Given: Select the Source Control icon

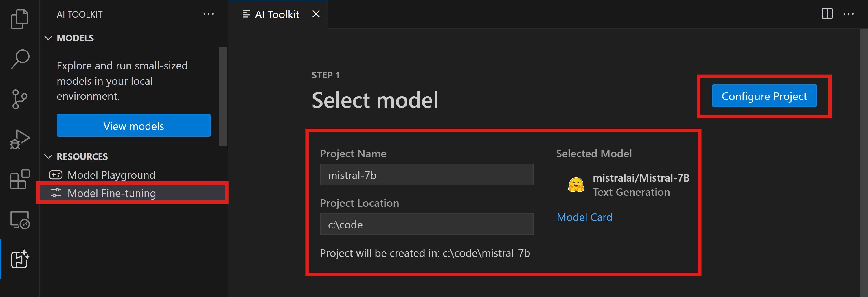Looking at the screenshot, I should pyautogui.click(x=20, y=99).
